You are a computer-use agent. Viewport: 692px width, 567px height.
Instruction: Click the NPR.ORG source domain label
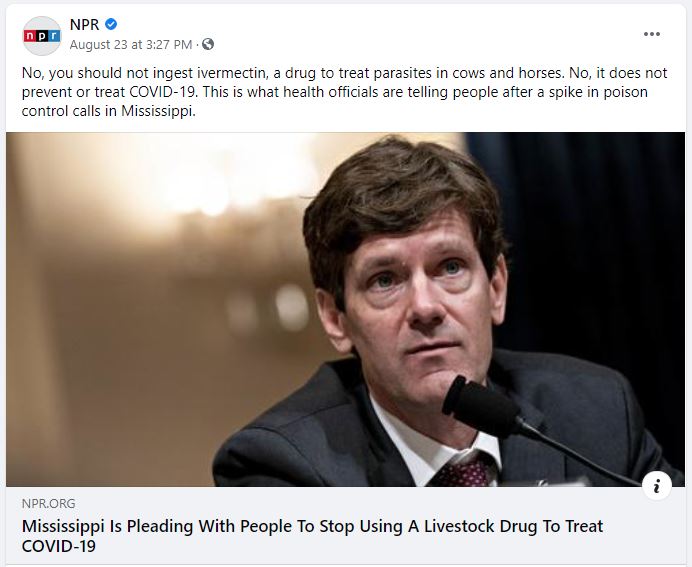49,503
